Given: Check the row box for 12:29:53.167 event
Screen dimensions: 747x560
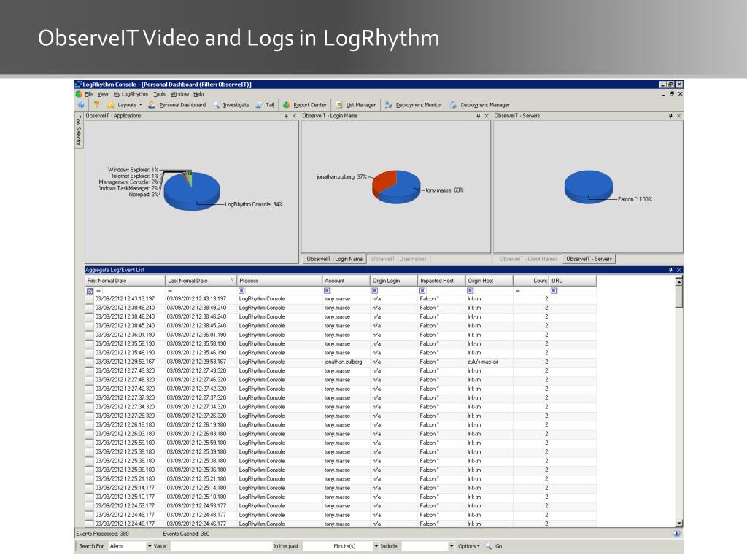Looking at the screenshot, I should (89, 362).
